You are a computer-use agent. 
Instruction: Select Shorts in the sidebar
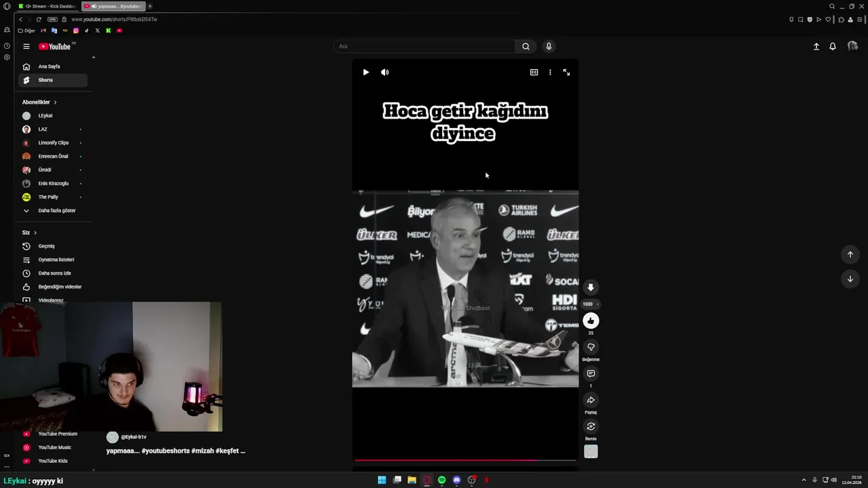click(x=53, y=80)
